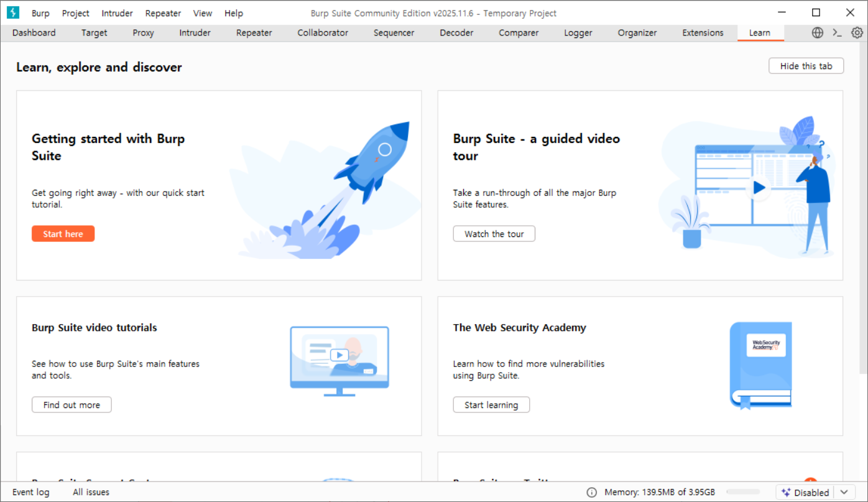Screen dimensions: 868x502
Task: Click the Burp Suite video tutorials heading
Action: click(95, 328)
